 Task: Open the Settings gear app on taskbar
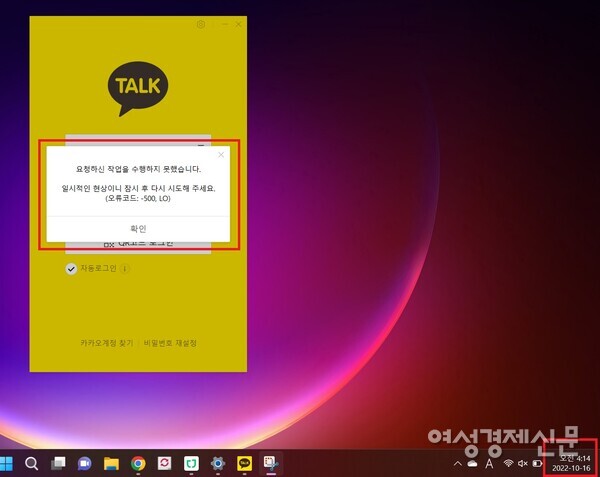coord(218,464)
